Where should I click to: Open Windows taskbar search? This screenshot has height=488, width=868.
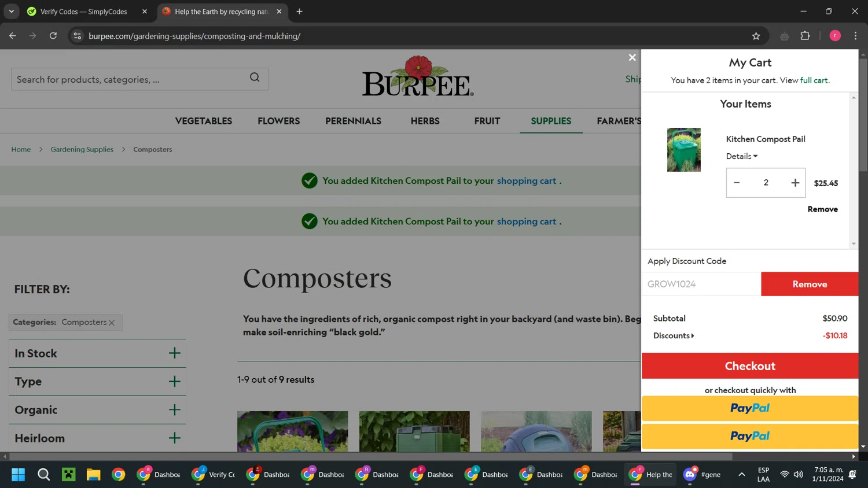(43, 475)
